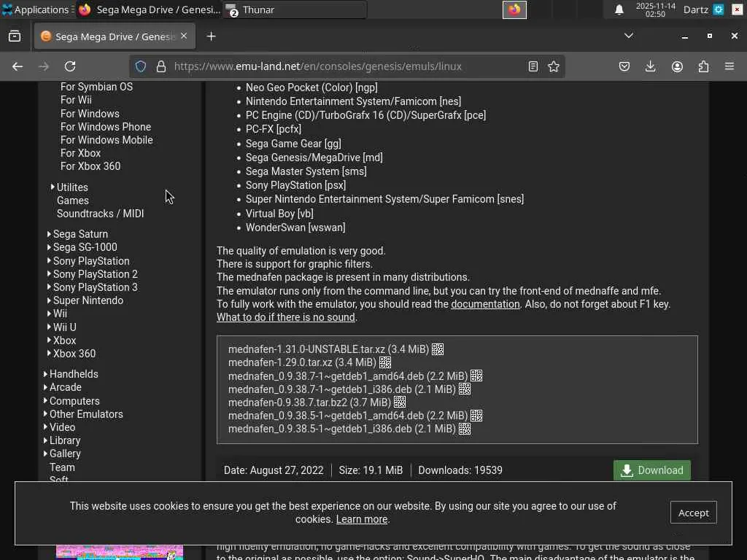Open QR code for mednafen_0.9.38.7-1 i386.deb
The height and width of the screenshot is (560, 747).
(x=465, y=389)
